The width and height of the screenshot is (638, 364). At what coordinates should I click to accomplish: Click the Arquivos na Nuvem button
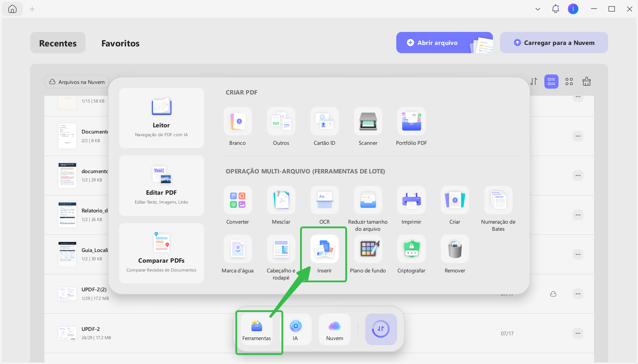tap(77, 82)
